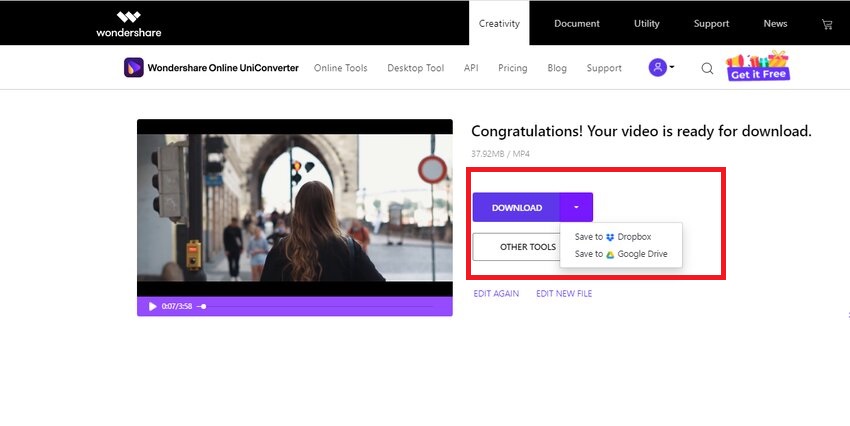850x426 pixels.
Task: Open the shopping cart icon
Action: 827,24
